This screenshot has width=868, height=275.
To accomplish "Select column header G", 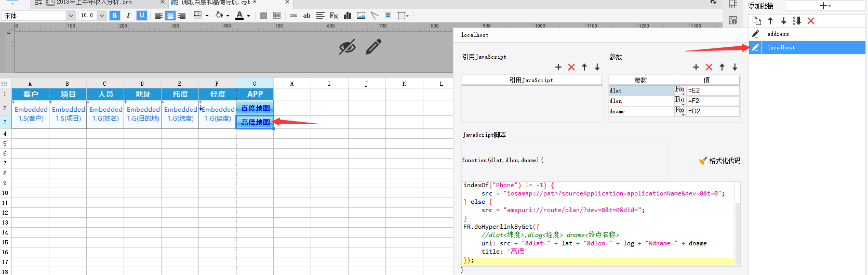I will pyautogui.click(x=255, y=83).
